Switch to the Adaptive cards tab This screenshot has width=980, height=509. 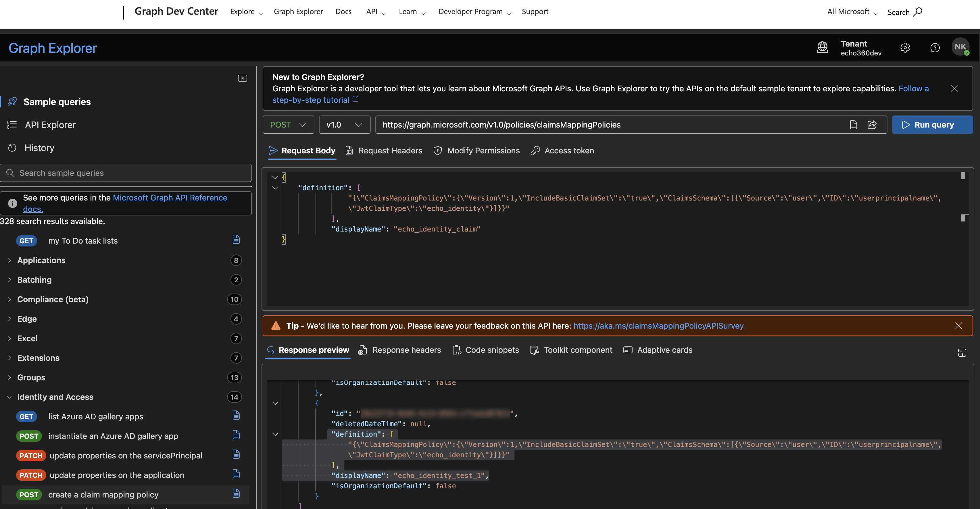click(x=658, y=350)
